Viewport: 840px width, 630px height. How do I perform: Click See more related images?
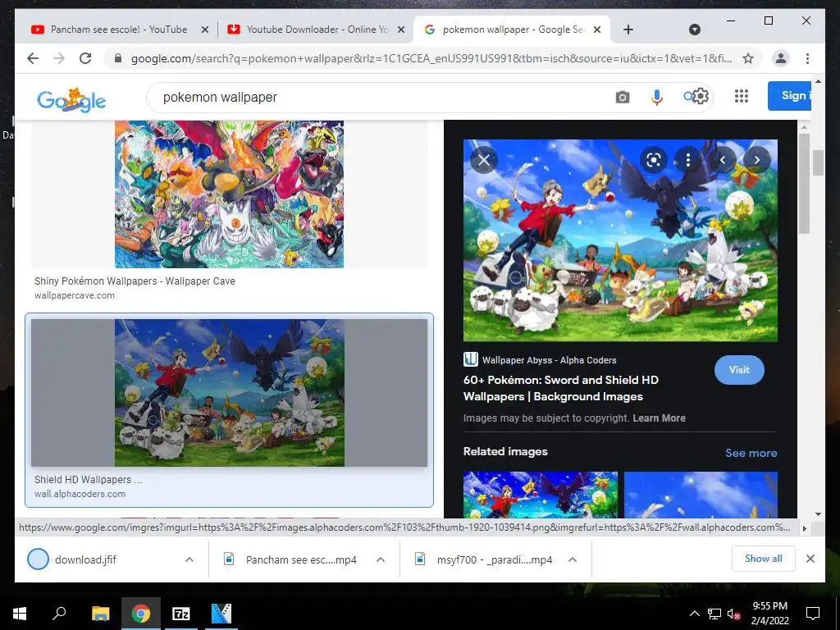[x=751, y=453]
